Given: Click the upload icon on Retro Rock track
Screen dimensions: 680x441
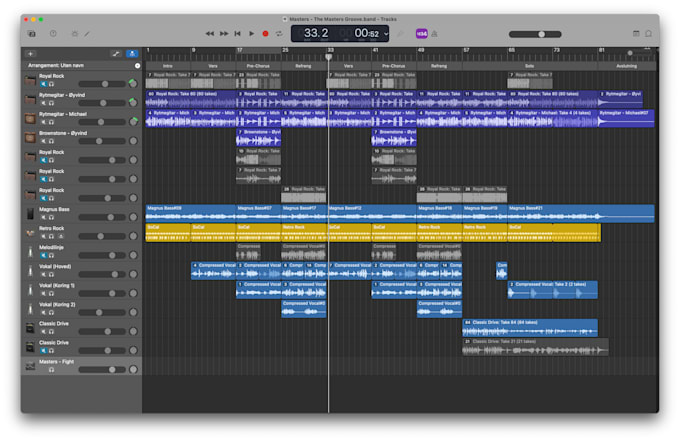Looking at the screenshot, I should 61,236.
